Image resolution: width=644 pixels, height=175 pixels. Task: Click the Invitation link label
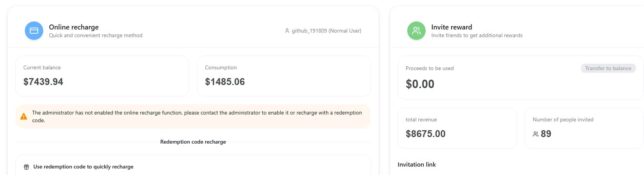(416, 164)
